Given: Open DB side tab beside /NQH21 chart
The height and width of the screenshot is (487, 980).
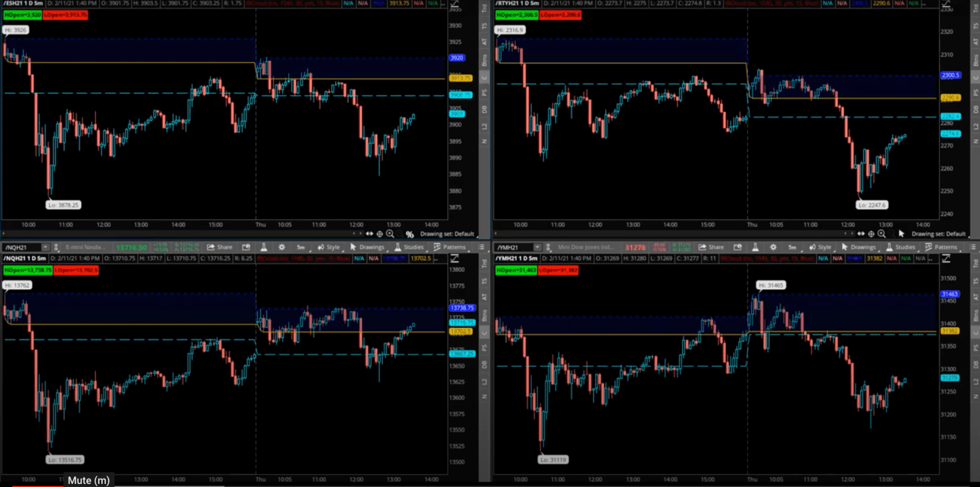Looking at the screenshot, I should coord(484,364).
